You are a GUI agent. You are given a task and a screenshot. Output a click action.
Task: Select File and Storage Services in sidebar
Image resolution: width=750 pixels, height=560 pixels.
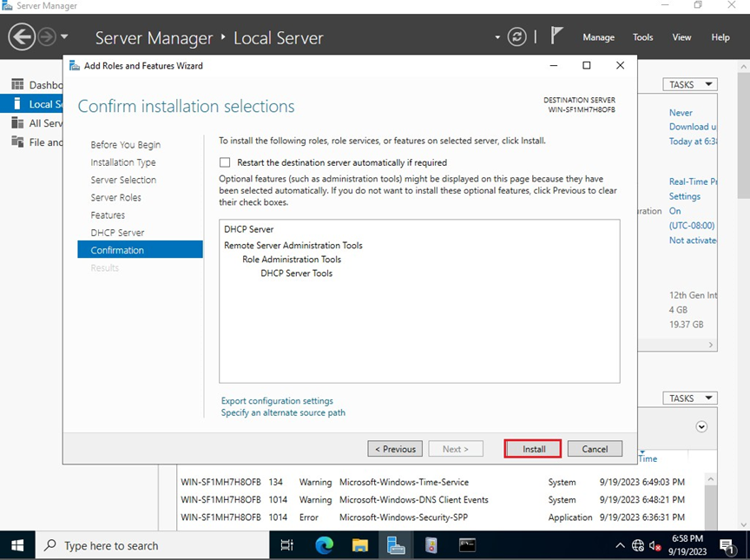click(x=37, y=142)
